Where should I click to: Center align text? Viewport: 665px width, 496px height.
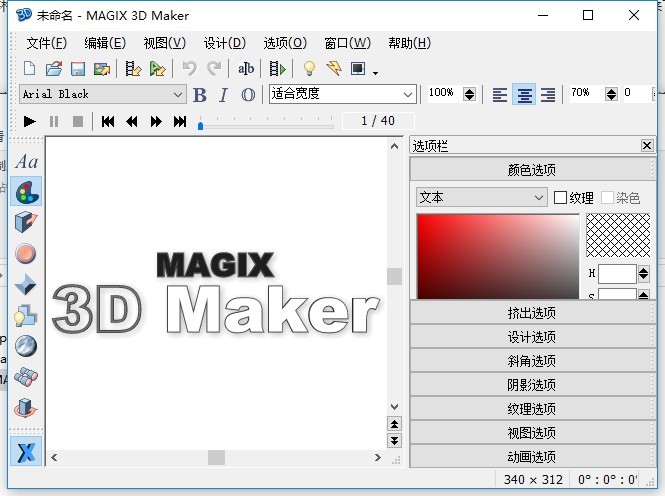point(524,95)
